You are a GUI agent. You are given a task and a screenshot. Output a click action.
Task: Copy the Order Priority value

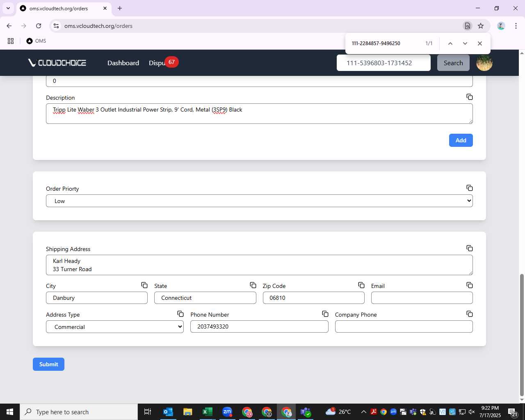click(x=470, y=188)
